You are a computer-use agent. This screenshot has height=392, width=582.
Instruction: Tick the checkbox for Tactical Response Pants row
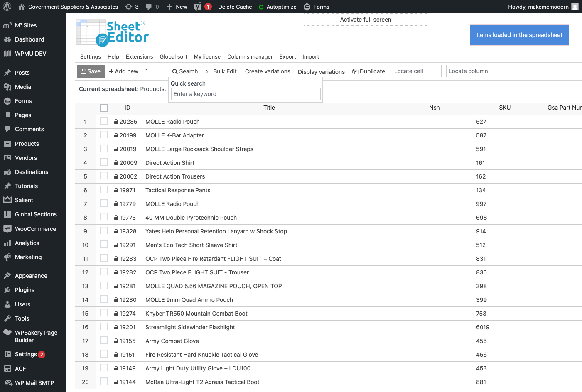(x=104, y=190)
